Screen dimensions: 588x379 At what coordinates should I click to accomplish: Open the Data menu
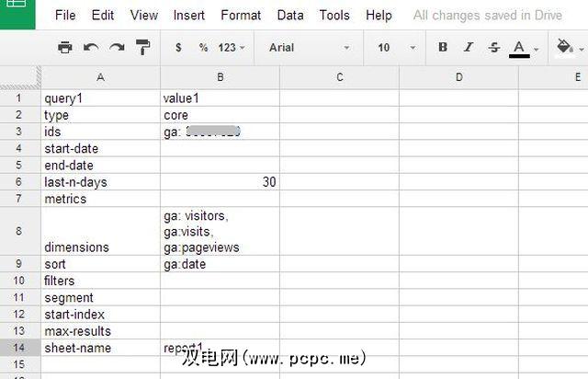coord(290,15)
